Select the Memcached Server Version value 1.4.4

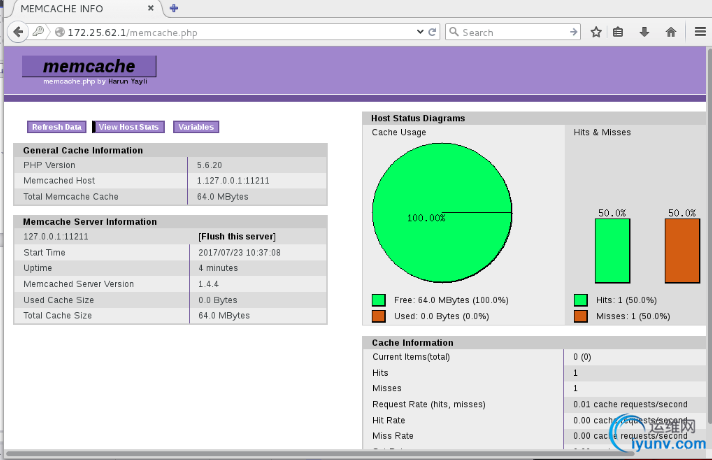point(208,284)
